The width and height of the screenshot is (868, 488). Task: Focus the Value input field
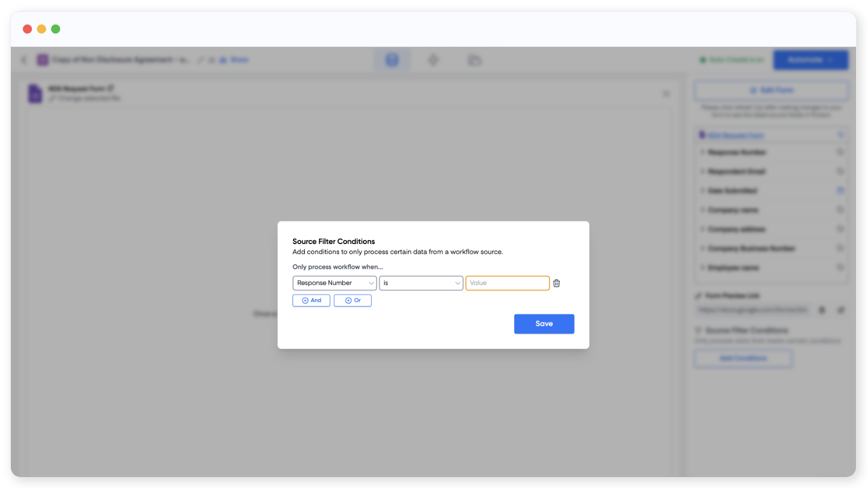click(x=507, y=283)
